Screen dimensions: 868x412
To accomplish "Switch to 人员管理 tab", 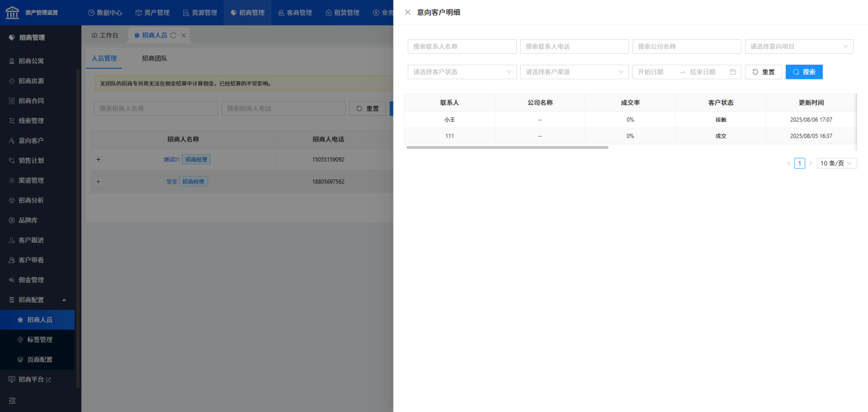I will click(x=104, y=58).
